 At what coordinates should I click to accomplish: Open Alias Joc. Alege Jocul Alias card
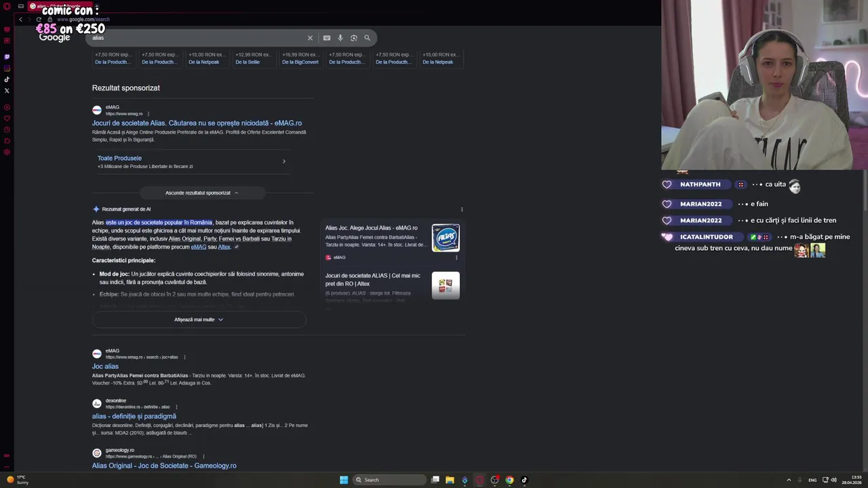pyautogui.click(x=372, y=228)
